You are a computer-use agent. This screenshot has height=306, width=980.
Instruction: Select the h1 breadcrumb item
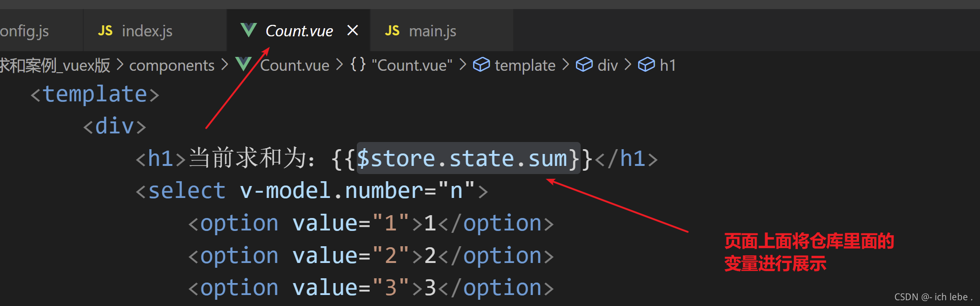pos(668,65)
